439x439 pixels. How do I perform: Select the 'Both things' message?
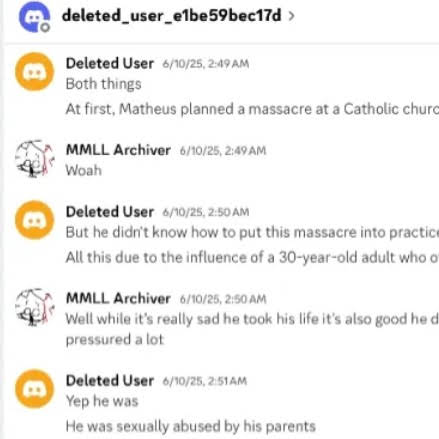point(103,84)
